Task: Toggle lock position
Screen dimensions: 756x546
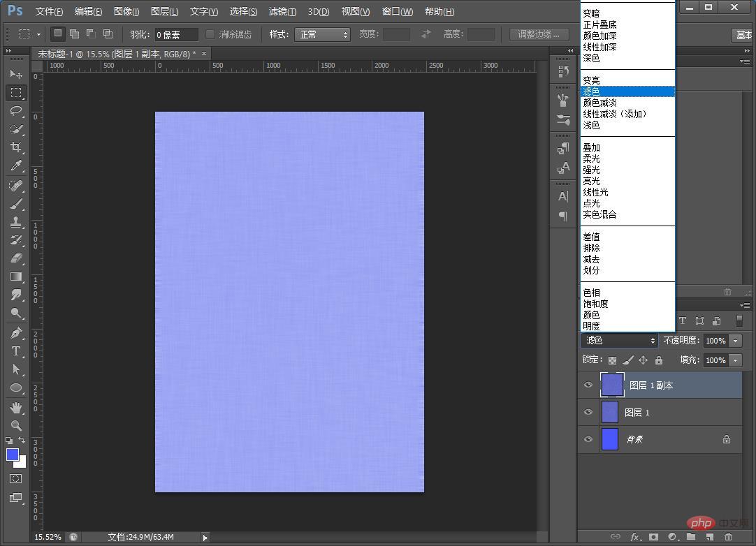Action: 644,360
